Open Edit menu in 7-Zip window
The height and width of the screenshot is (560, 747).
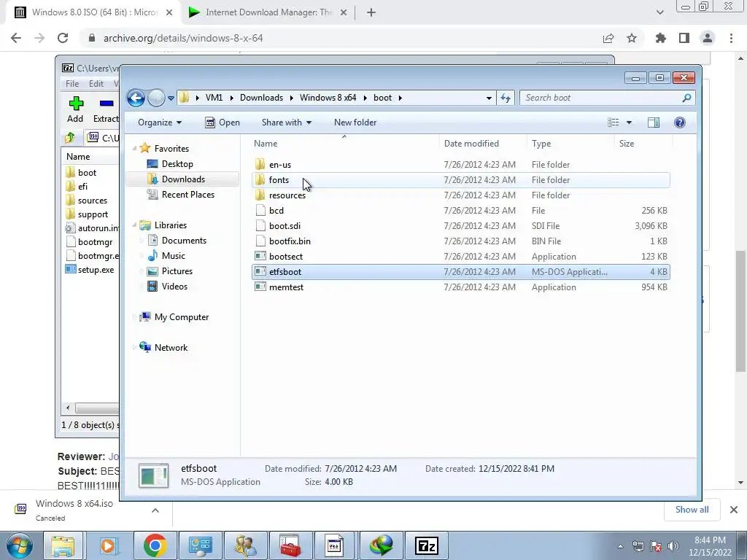96,83
